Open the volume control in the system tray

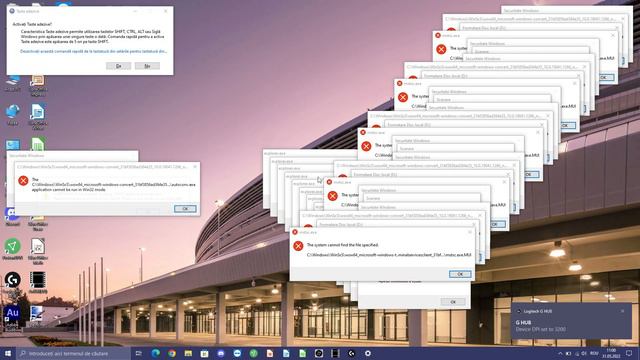point(584,353)
